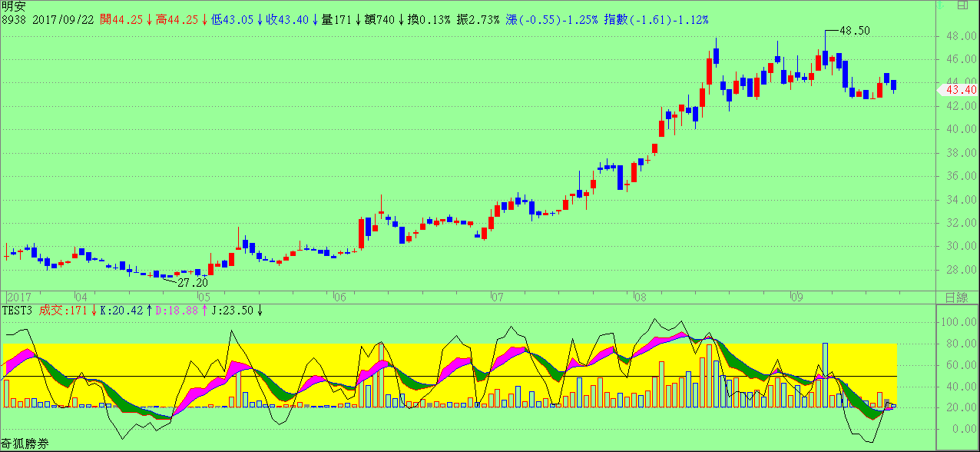Viewport: 980px width, 452px height.
Task: Click the 80.00 indicator axis label
Action: tap(961, 344)
